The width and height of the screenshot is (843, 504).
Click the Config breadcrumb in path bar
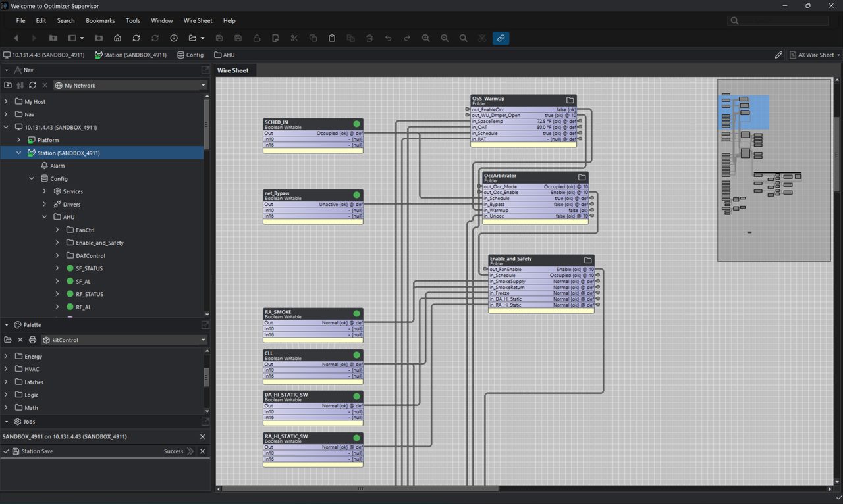pyautogui.click(x=190, y=55)
